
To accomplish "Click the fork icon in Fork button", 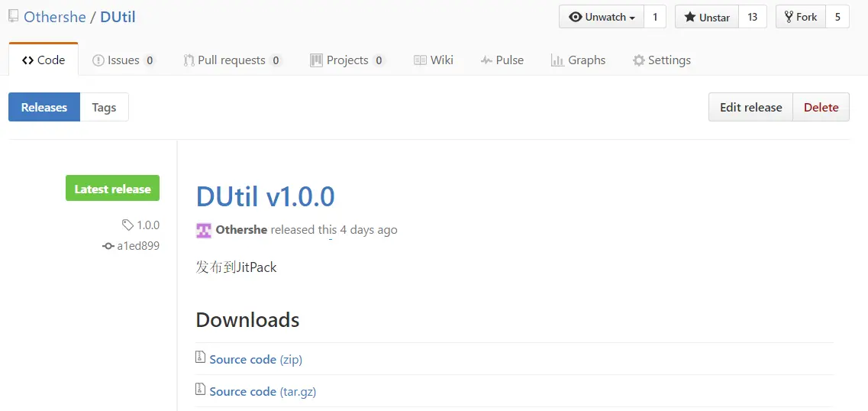I will point(789,17).
